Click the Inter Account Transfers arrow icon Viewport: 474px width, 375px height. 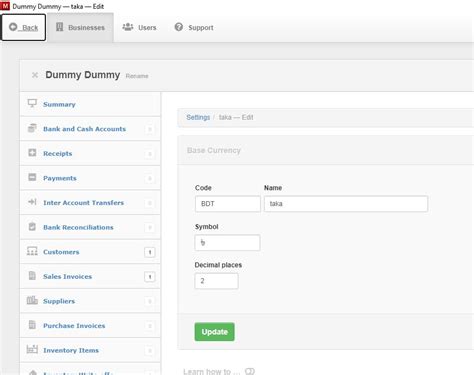[x=32, y=202]
